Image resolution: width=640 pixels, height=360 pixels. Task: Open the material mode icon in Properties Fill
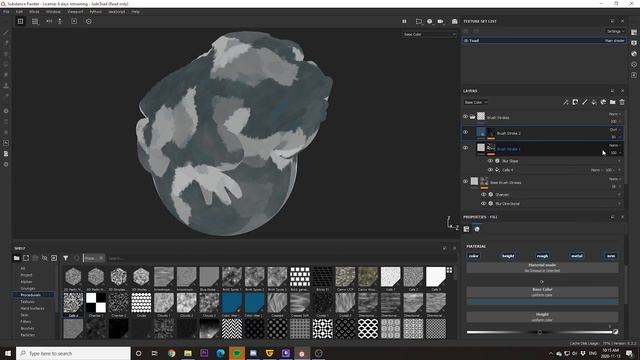pos(467,229)
